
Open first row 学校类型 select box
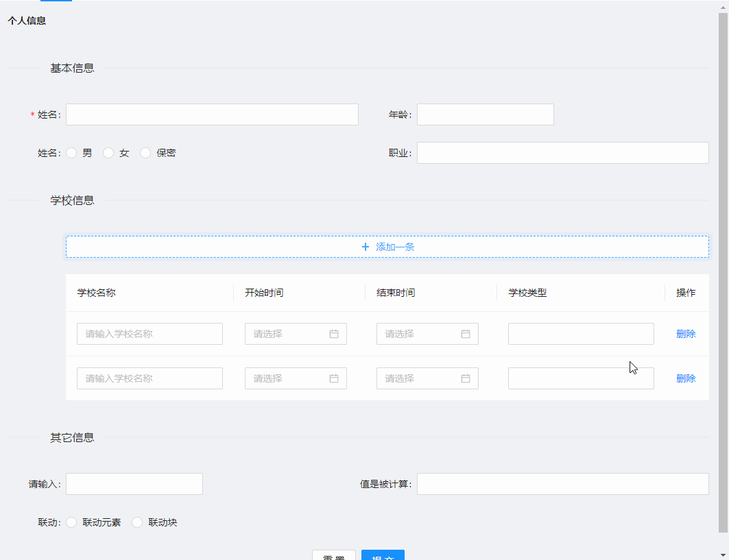[x=581, y=334]
